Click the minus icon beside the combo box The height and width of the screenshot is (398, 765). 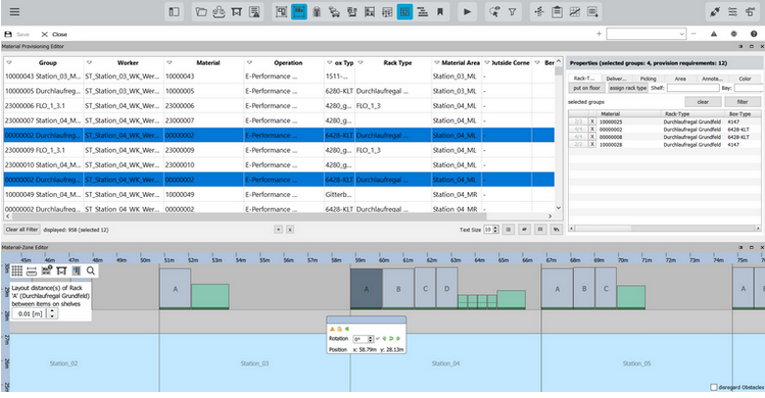click(693, 34)
